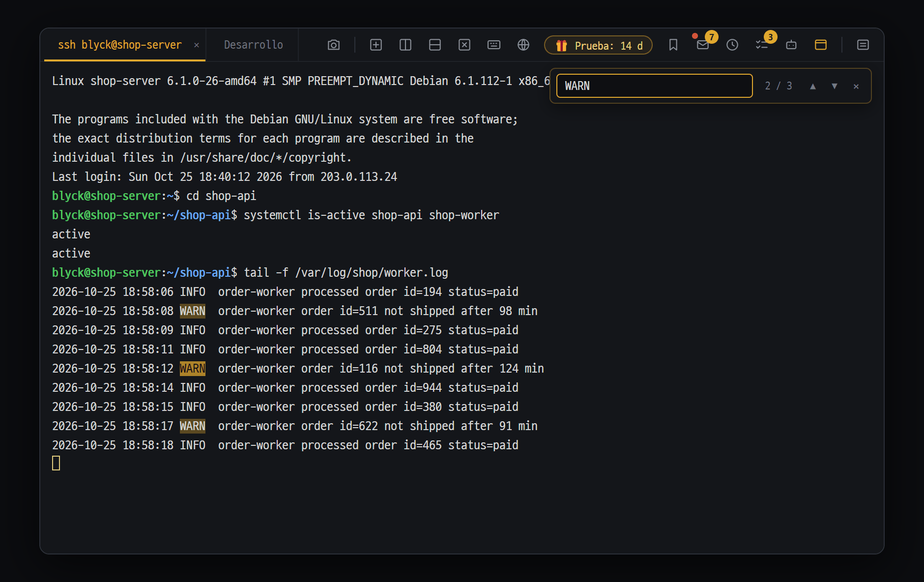Click the 'Last login' line with 203.0.113.24

225,177
